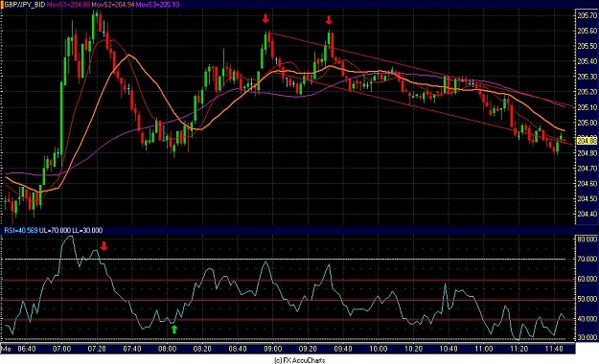Click the 204.60 price axis label
The height and width of the screenshot is (364, 599).
pyautogui.click(x=587, y=184)
